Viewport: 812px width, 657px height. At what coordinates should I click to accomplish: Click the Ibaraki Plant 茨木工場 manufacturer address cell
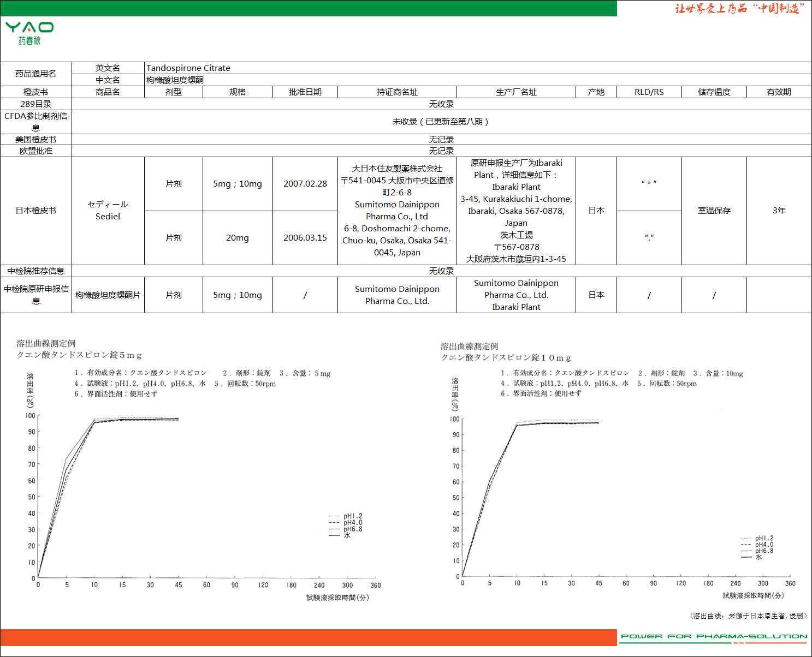(x=516, y=211)
